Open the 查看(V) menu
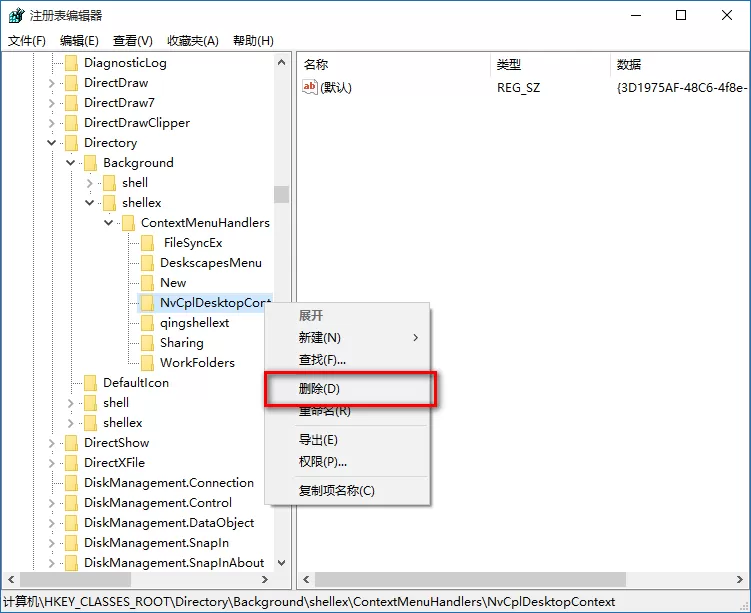This screenshot has width=751, height=613. point(133,41)
